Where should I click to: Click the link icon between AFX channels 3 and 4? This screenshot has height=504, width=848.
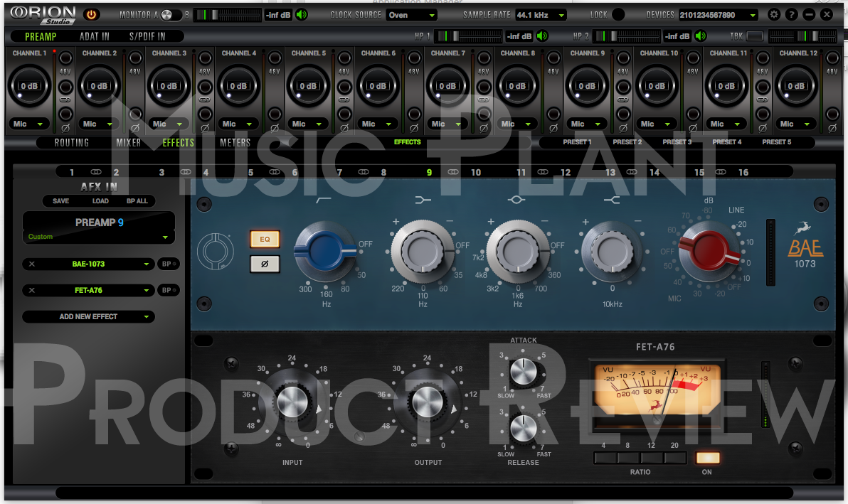coord(186,172)
